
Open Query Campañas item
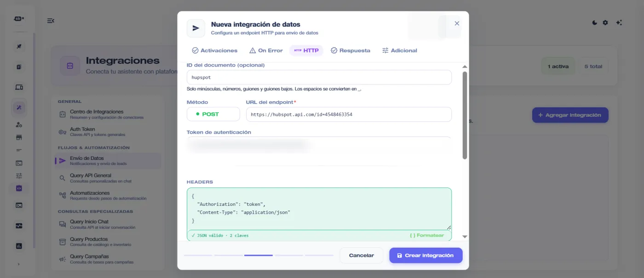[108, 259]
